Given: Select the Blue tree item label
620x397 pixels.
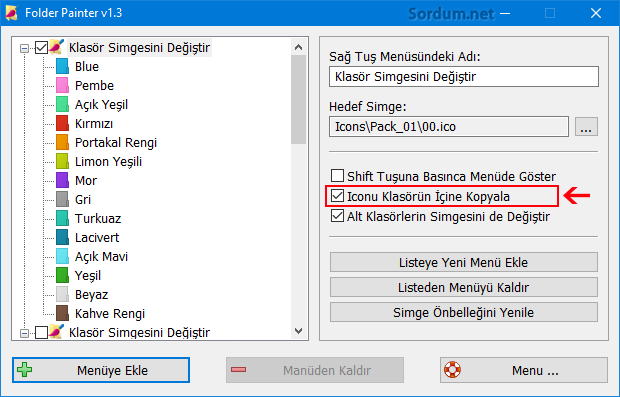Looking at the screenshot, I should pos(87,66).
